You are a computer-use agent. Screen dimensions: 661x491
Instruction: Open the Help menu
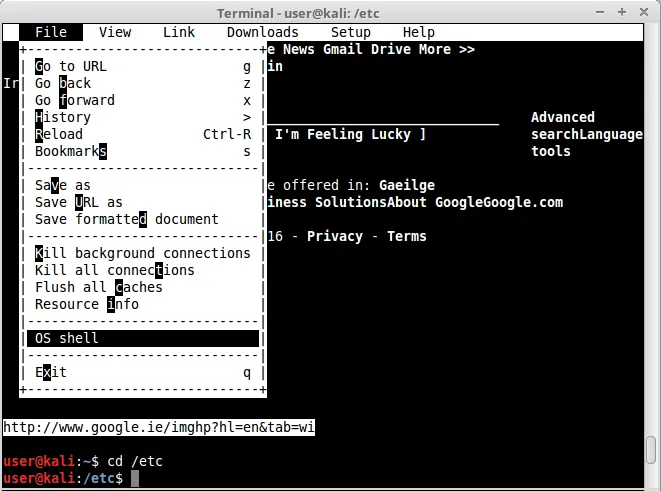pos(418,32)
